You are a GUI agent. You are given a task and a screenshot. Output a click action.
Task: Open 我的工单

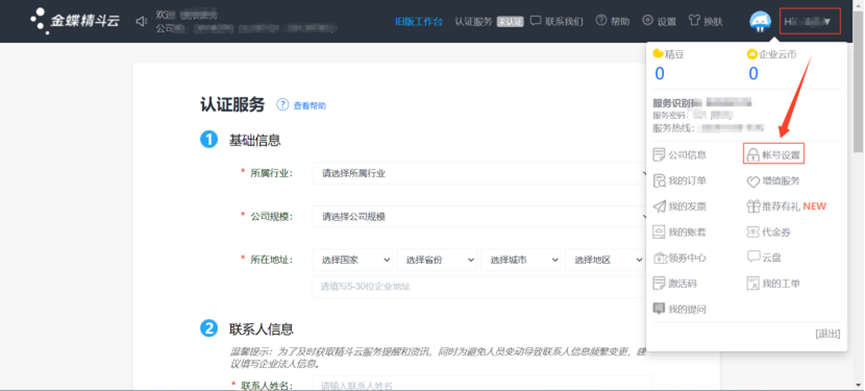[781, 283]
